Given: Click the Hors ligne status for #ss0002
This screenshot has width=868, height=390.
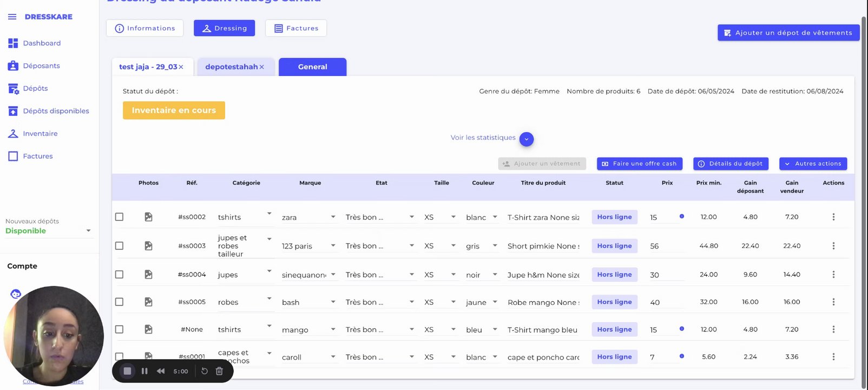Looking at the screenshot, I should (x=614, y=217).
